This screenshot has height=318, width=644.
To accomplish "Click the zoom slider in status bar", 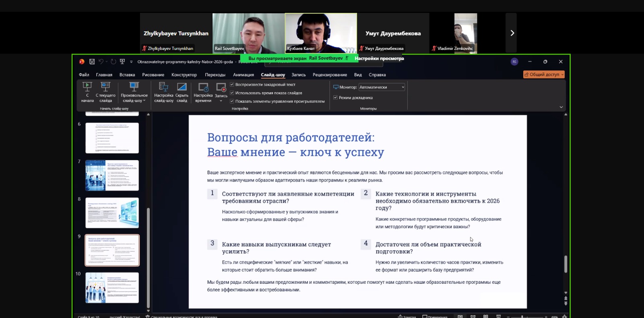I will point(522,316).
